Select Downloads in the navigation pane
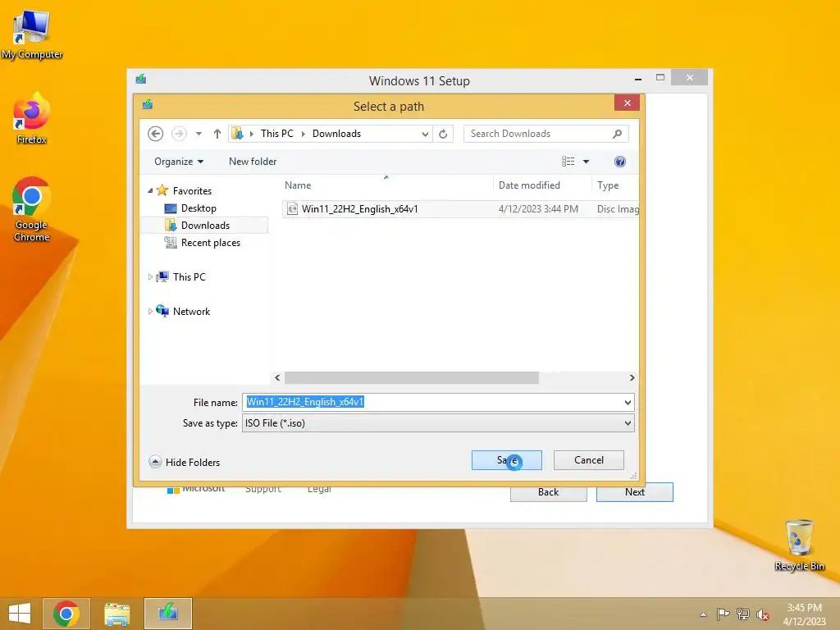840x630 pixels. [205, 226]
